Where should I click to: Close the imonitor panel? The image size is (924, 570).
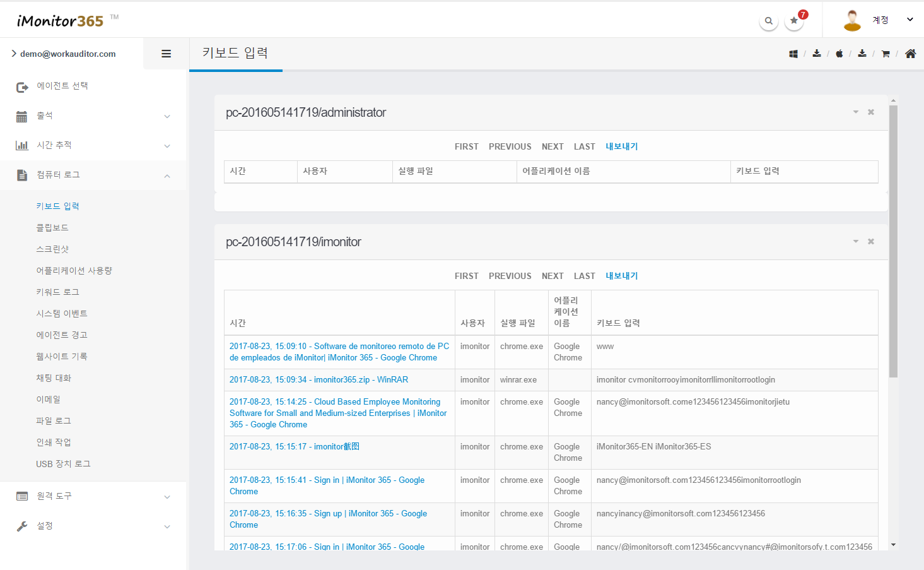[x=871, y=242]
